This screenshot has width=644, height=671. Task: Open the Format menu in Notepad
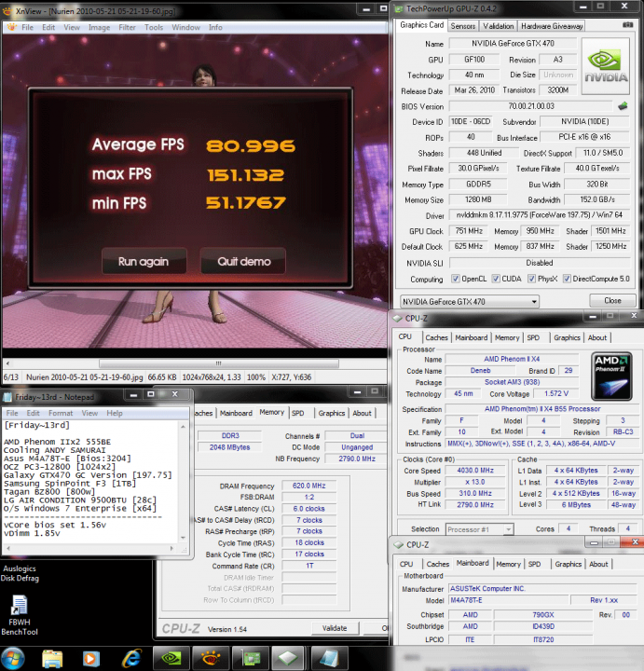(61, 413)
